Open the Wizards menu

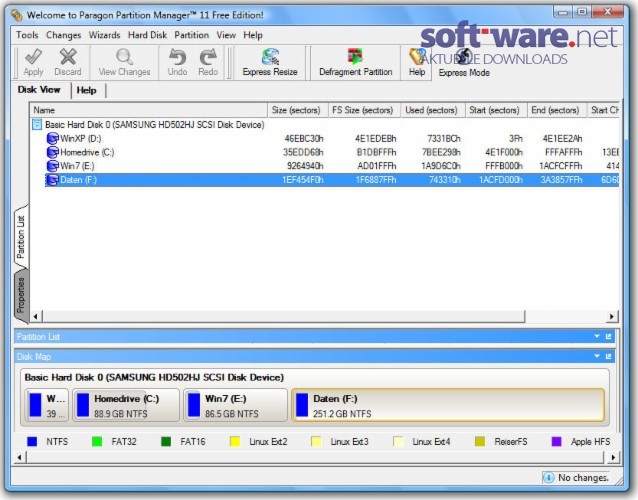point(104,35)
